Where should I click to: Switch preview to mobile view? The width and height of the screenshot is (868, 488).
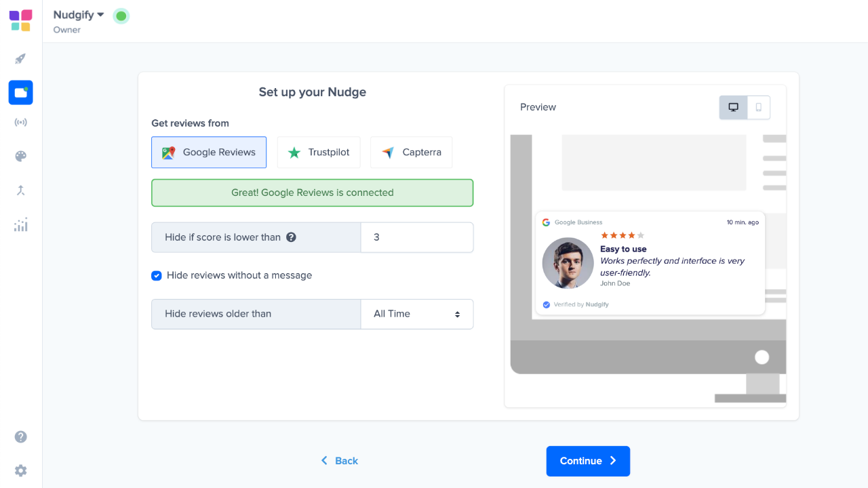click(758, 107)
